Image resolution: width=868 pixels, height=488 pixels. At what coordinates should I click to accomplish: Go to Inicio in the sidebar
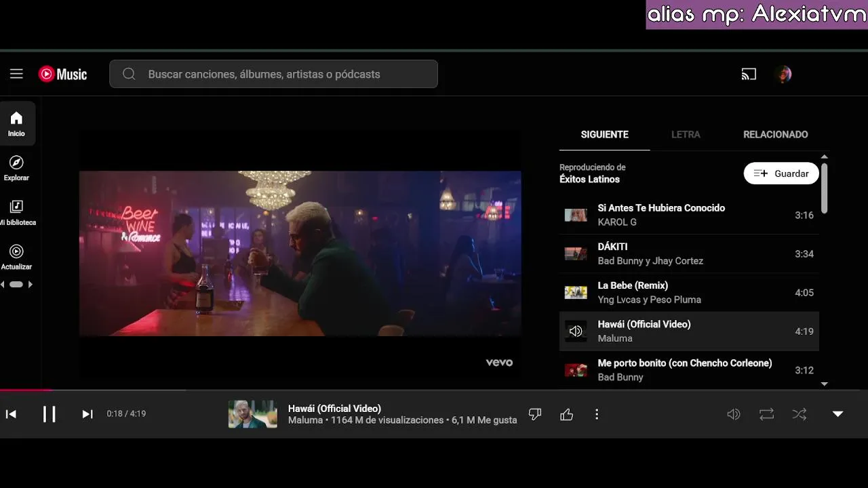pyautogui.click(x=16, y=124)
